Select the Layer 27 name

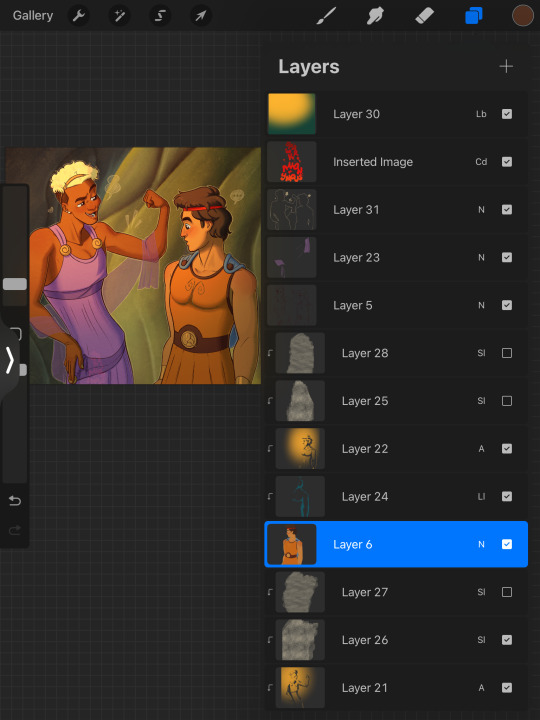click(x=365, y=592)
